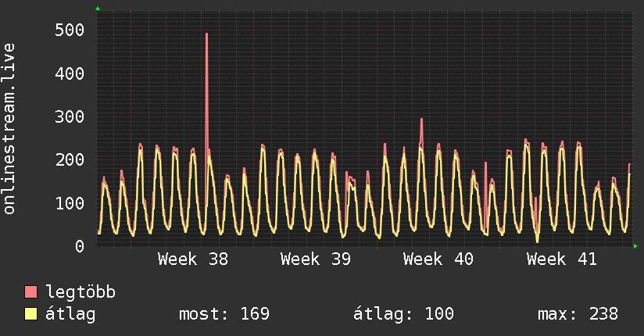Click the green arrow at top of y-axis
Image resolution: width=644 pixels, height=336 pixels.
pyautogui.click(x=98, y=9)
